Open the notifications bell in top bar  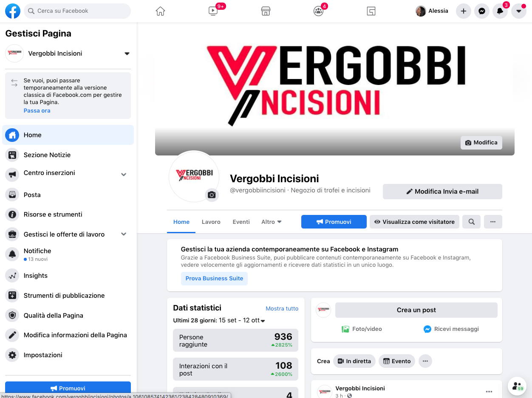(x=500, y=11)
